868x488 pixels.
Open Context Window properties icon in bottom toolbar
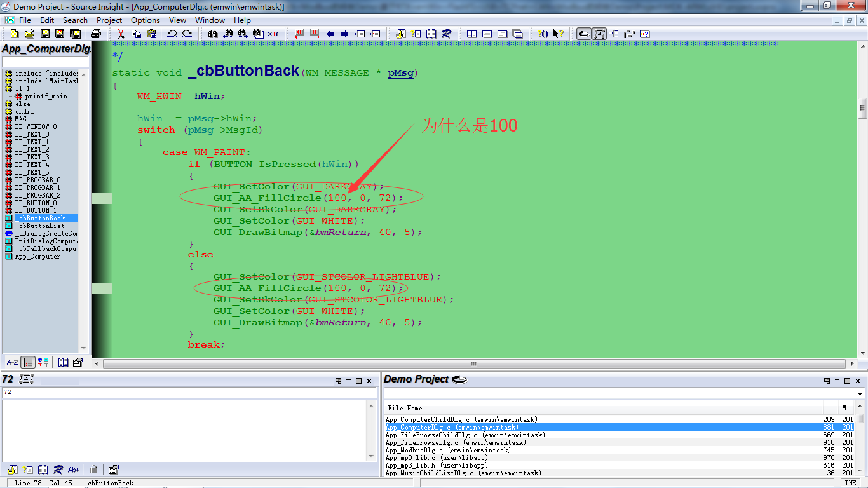click(113, 470)
